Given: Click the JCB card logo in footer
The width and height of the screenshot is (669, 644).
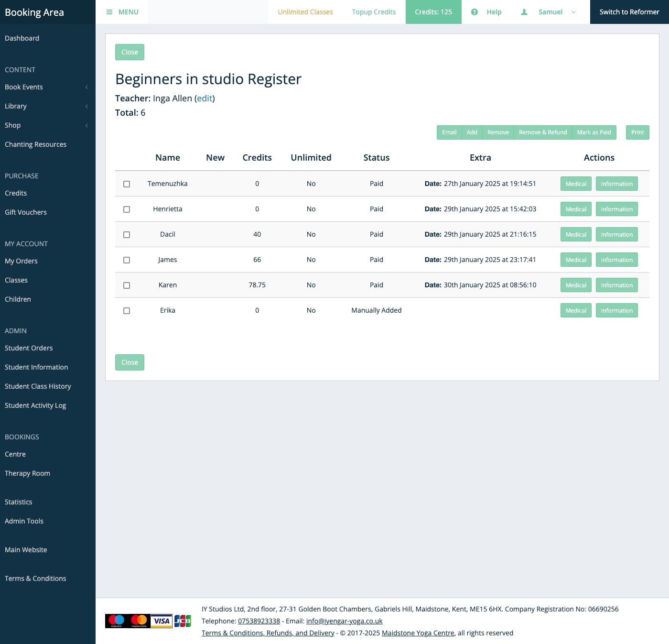Looking at the screenshot, I should 183,621.
